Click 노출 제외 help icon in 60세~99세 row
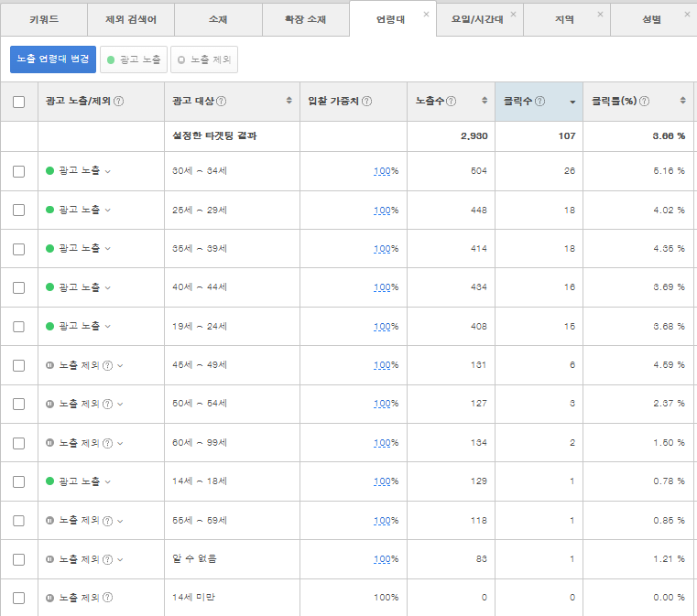Image resolution: width=697 pixels, height=616 pixels. coord(107,443)
